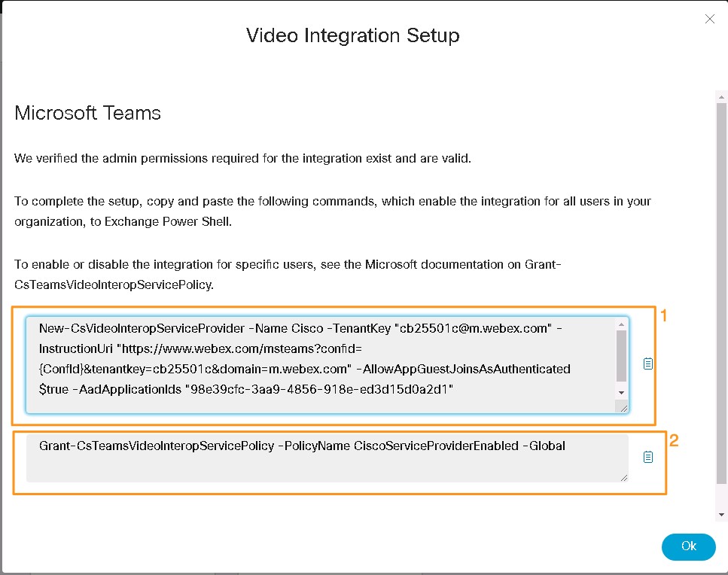
Task: Click the up arrow of the first command box scrollbar
Action: tap(621, 324)
